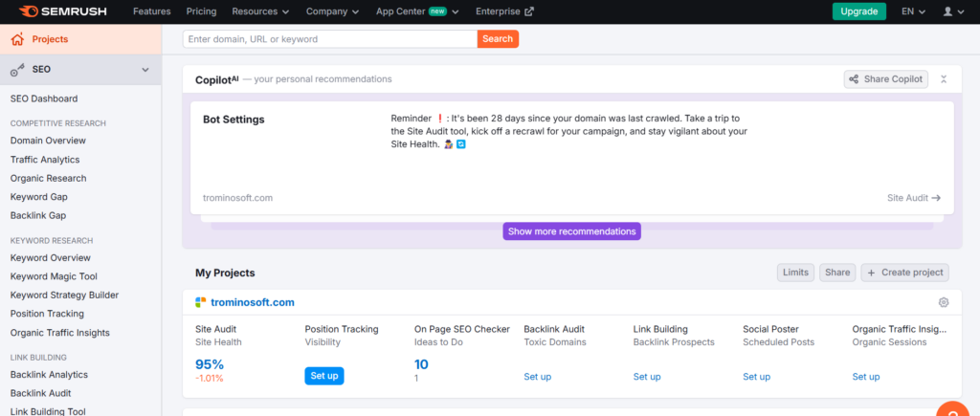Click the Site Audit arrow icon
980x416 pixels.
tap(936, 198)
